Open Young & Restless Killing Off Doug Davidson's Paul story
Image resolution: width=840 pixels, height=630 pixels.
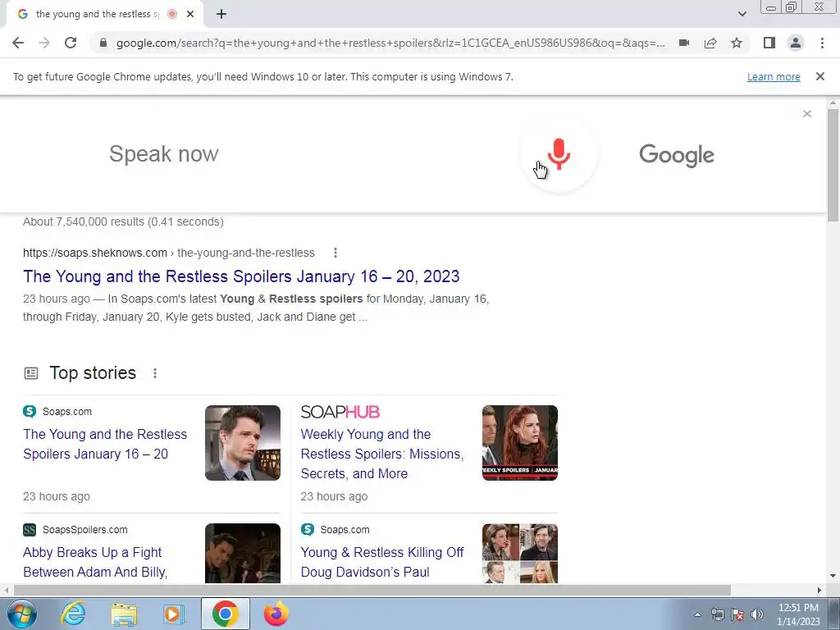click(382, 562)
